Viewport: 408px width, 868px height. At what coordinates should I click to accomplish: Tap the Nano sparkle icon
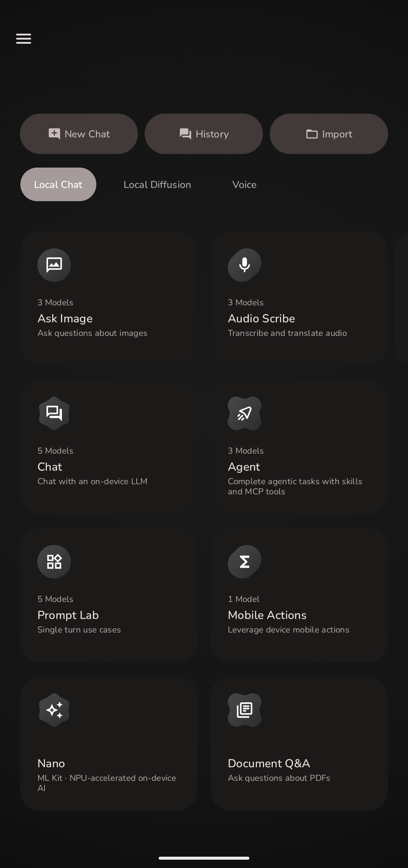click(54, 710)
